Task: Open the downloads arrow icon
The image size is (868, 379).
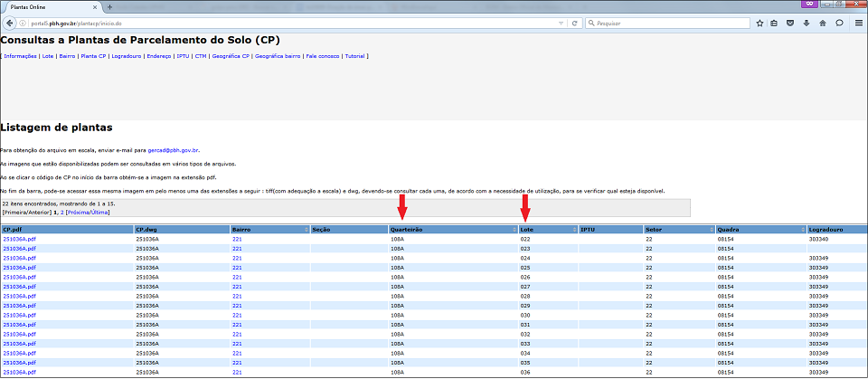Action: [x=807, y=23]
